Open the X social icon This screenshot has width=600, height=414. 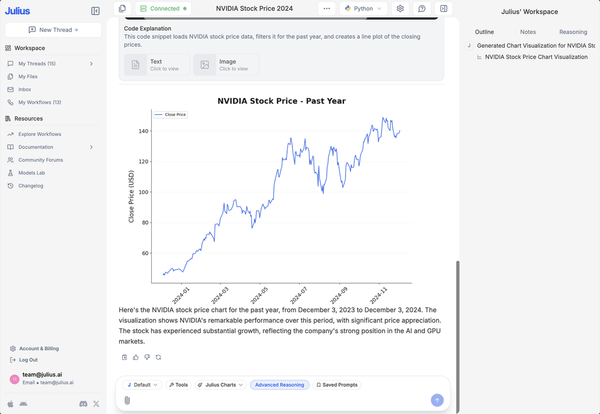pos(96,404)
